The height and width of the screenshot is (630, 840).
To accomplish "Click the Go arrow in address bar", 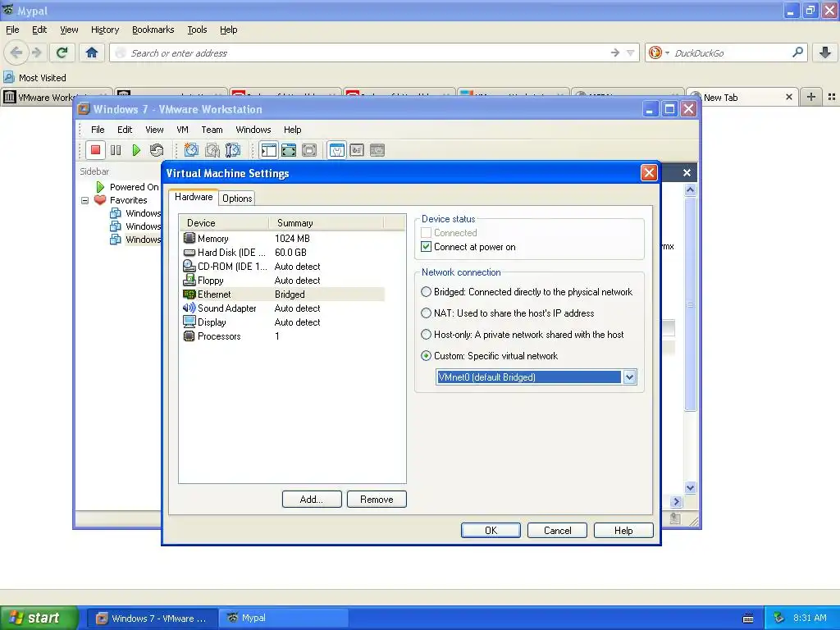I will 615,52.
